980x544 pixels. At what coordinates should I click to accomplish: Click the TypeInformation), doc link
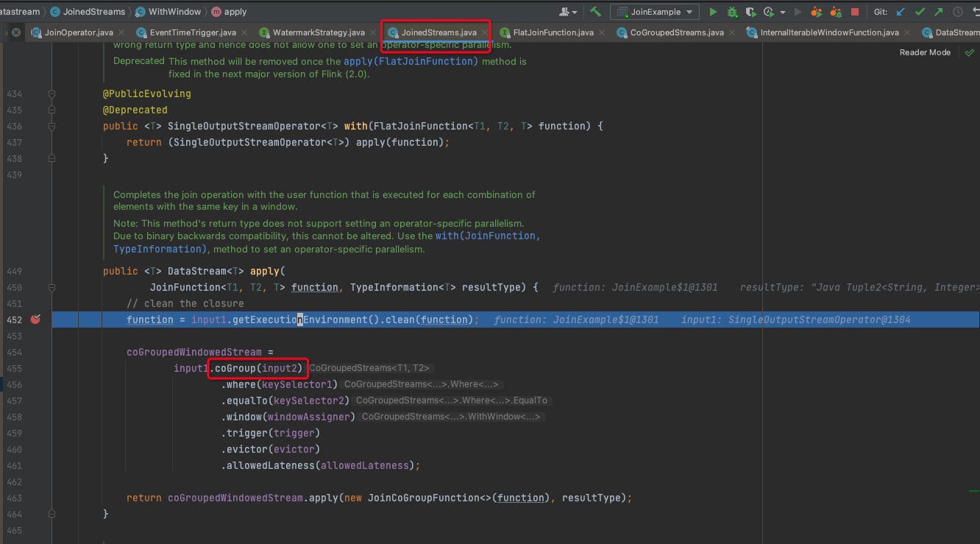coord(162,249)
